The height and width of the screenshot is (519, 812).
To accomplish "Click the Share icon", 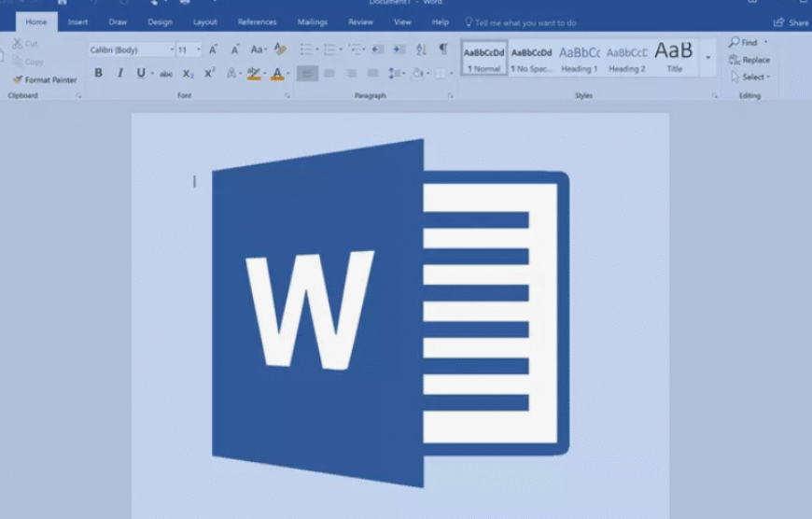I will tap(778, 22).
